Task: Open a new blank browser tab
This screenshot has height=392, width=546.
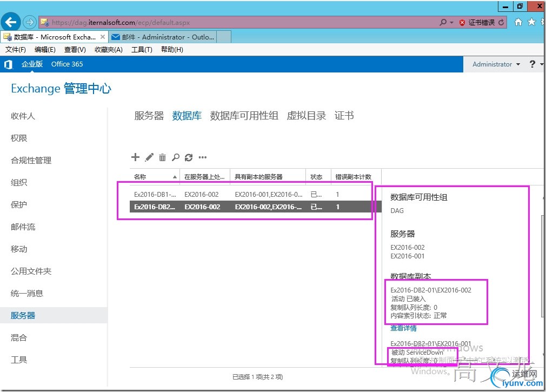Action: pyautogui.click(x=224, y=37)
